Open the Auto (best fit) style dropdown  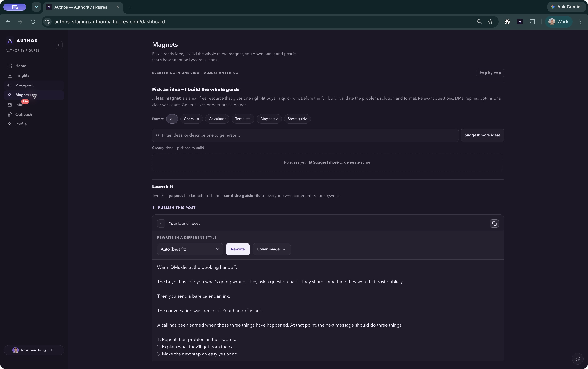click(x=190, y=249)
